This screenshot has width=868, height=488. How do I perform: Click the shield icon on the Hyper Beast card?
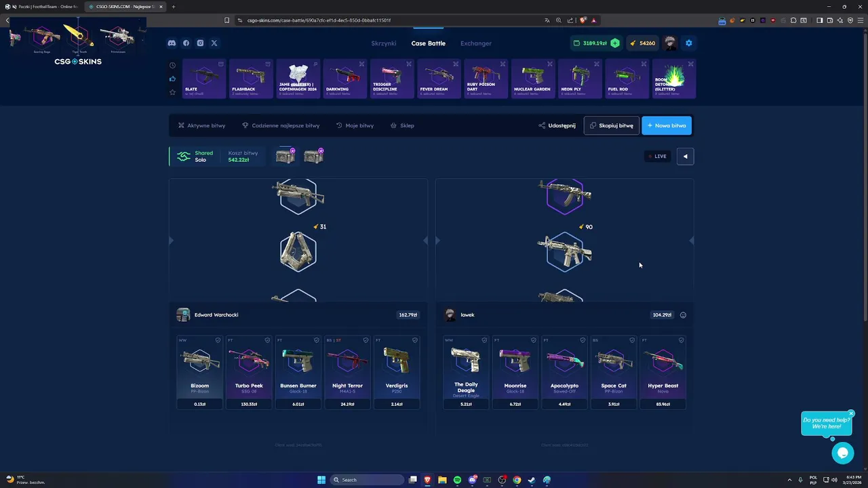[x=681, y=340]
